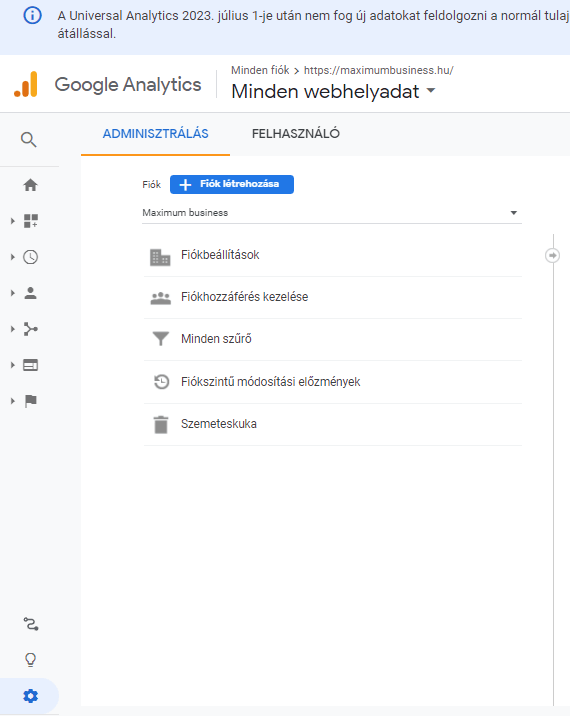Open Conversions flag icon in sidebar
The width and height of the screenshot is (570, 716).
31,401
